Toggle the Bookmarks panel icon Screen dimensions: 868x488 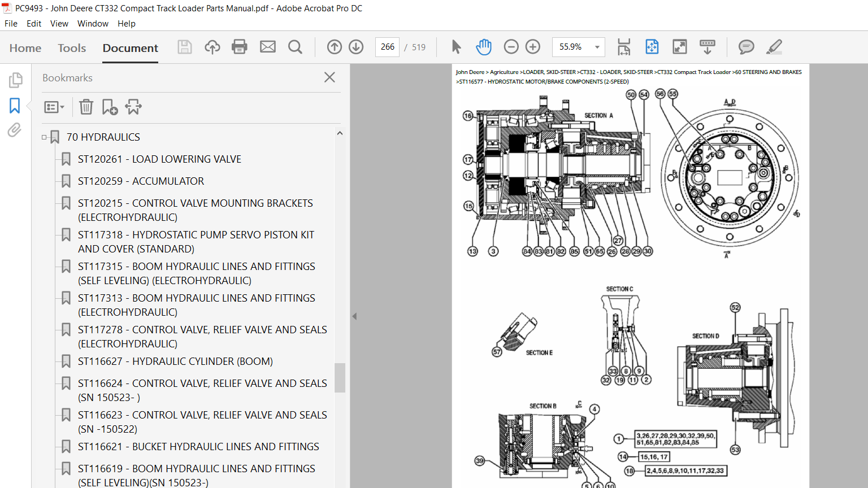pos(15,106)
